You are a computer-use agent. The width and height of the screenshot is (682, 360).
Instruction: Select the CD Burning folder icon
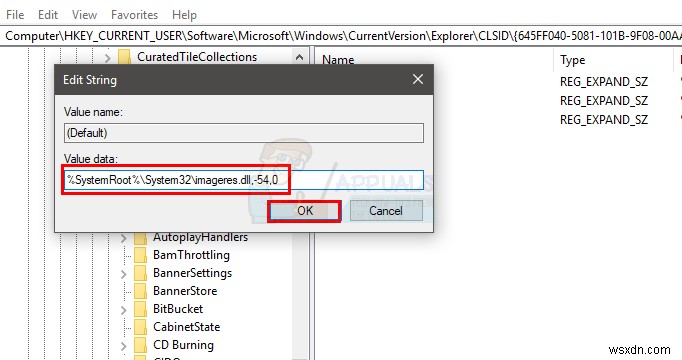point(140,345)
